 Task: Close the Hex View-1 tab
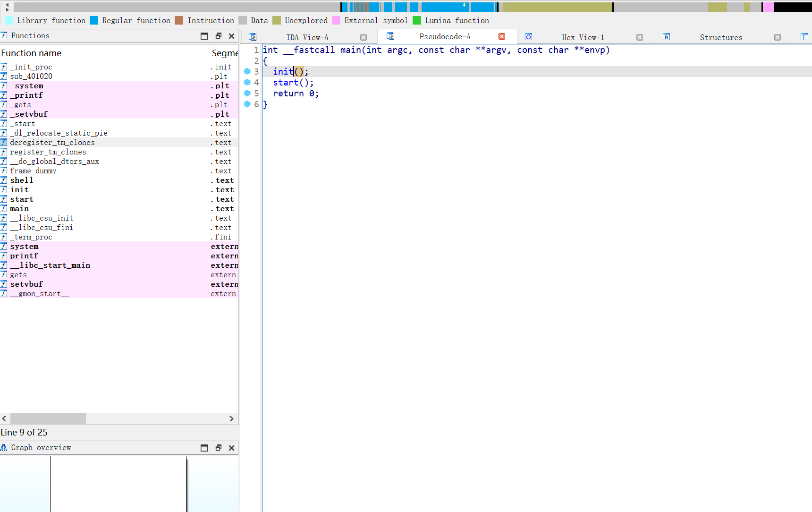coord(640,37)
